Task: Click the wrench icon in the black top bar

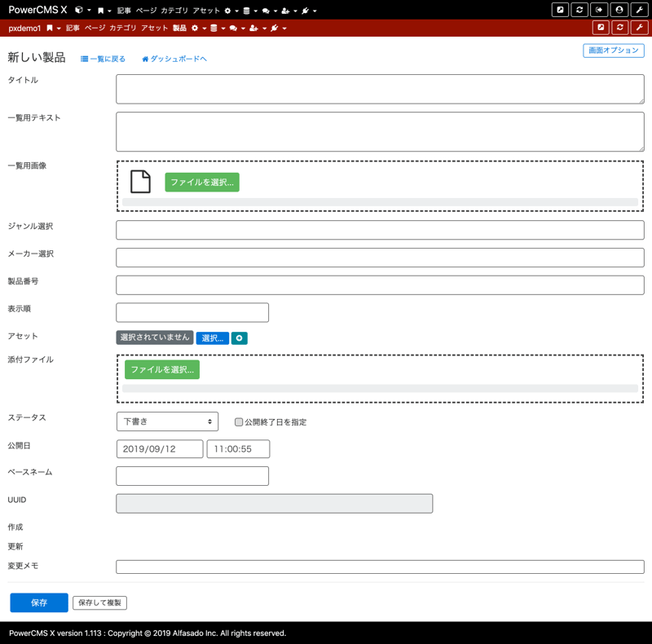Action: tap(640, 10)
